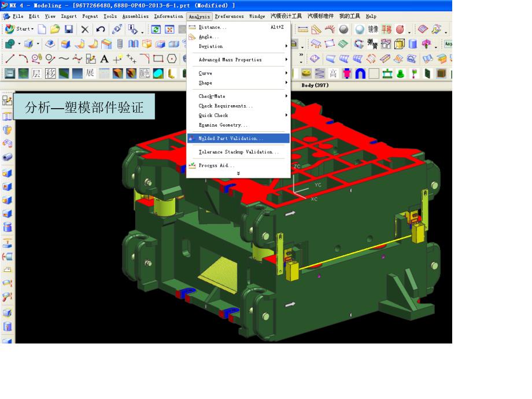
Task: Open the 汽模设计工具 menu
Action: click(286, 16)
